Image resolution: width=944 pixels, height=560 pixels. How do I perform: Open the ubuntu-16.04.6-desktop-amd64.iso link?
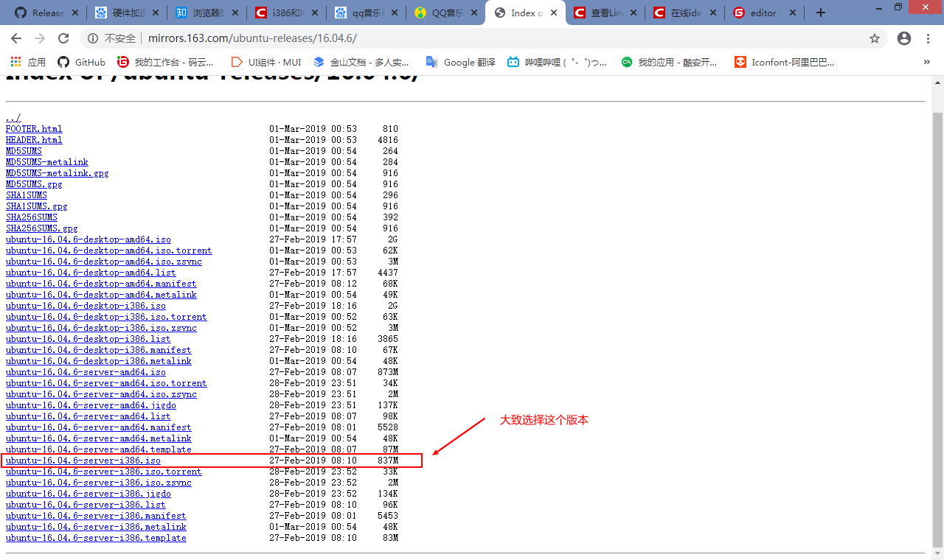tap(88, 239)
